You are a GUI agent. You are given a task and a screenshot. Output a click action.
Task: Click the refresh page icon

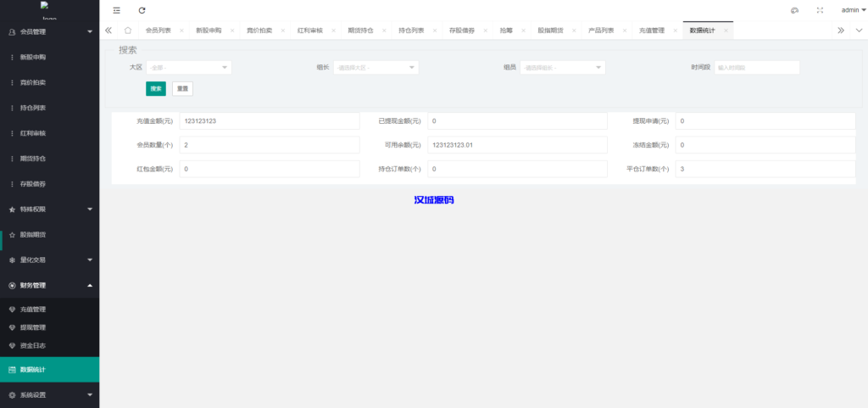(x=142, y=10)
